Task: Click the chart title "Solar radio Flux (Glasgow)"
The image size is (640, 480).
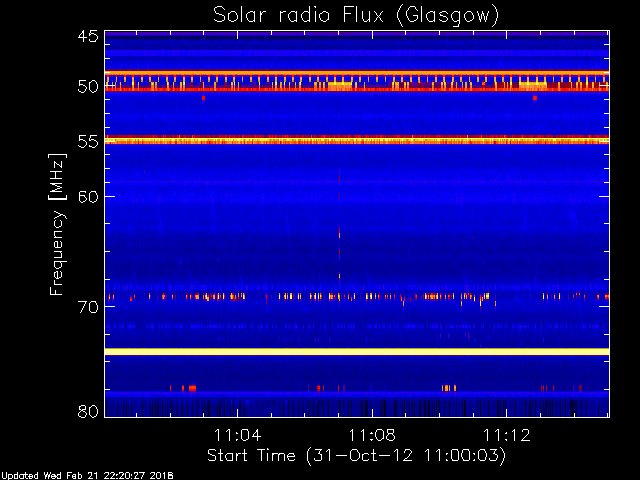Action: point(356,16)
